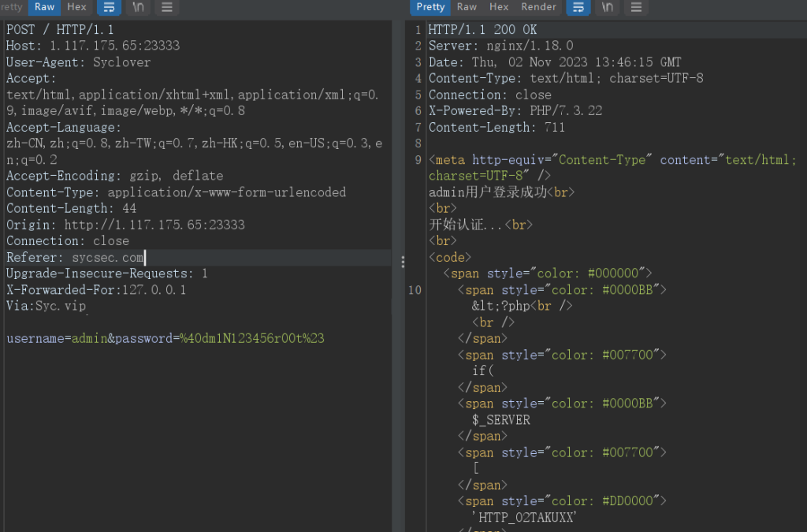This screenshot has height=532, width=807.
Task: Click the 'admin' username value in body
Action: 89,339
